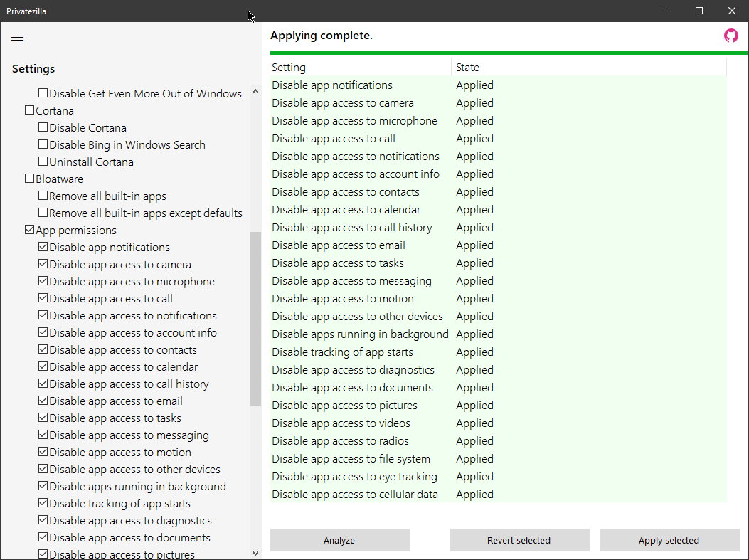Check the Uninstall Cortana option
Image resolution: width=749 pixels, height=560 pixels.
(x=43, y=162)
